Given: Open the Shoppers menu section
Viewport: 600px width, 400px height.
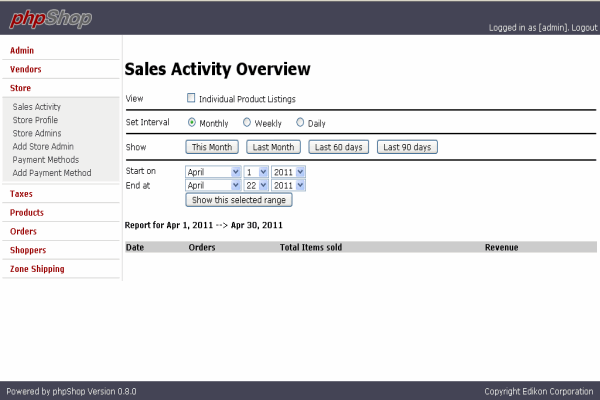Looking at the screenshot, I should click(x=28, y=250).
